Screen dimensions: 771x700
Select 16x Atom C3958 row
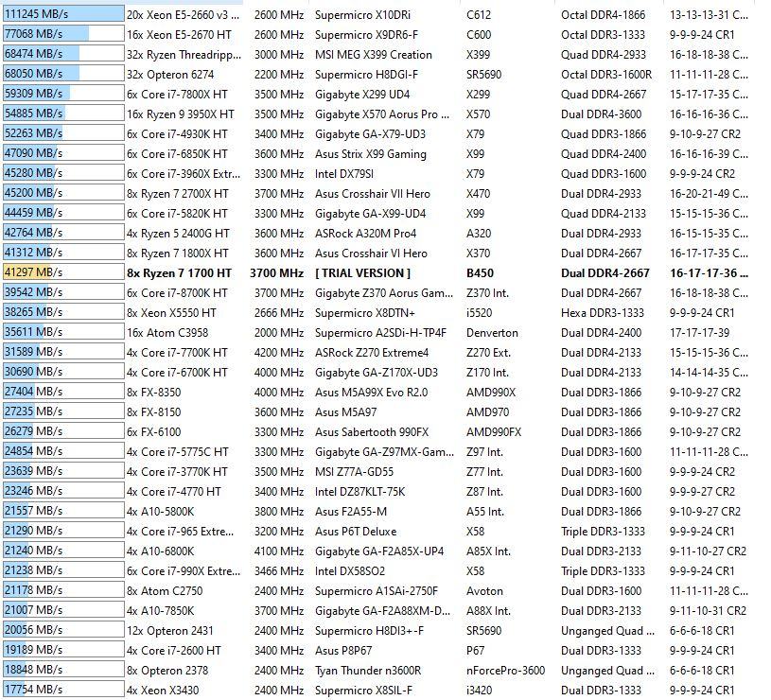376,332
